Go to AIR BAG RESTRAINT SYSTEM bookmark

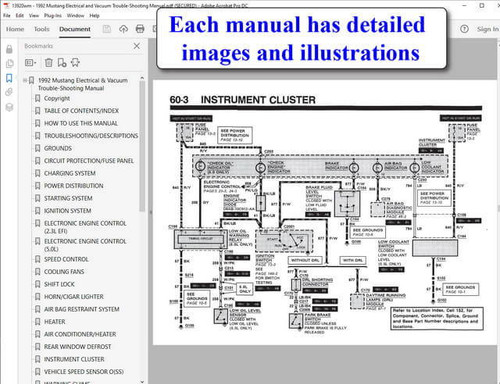coord(82,309)
